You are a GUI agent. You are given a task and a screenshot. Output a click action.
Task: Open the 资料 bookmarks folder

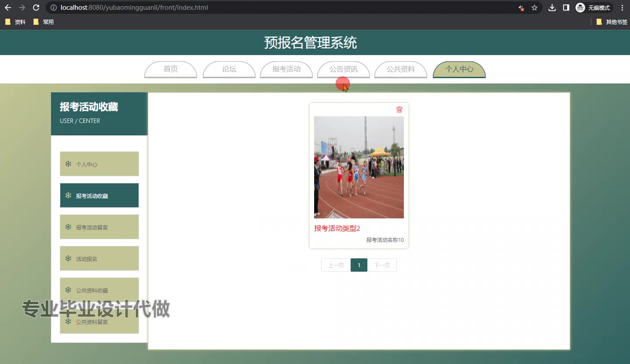(15, 22)
